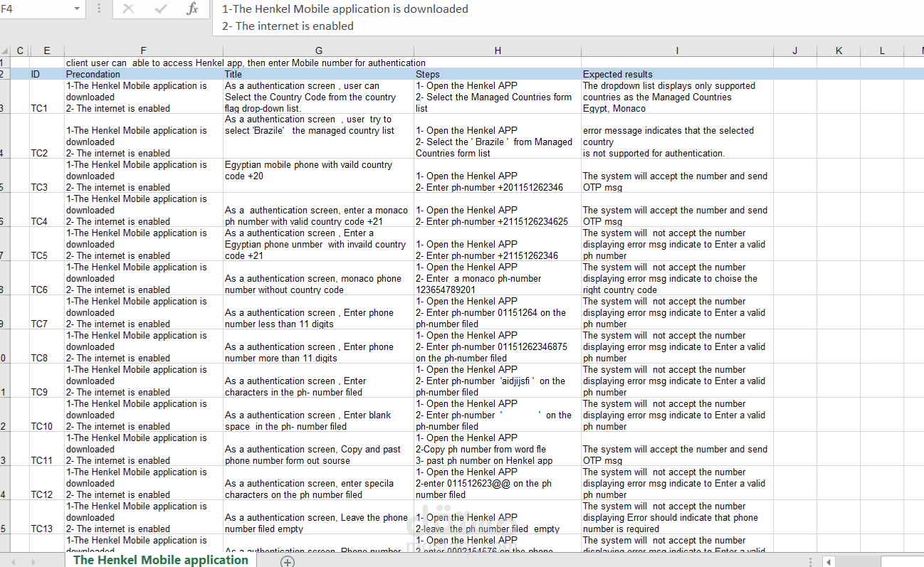Select column I header
The height and width of the screenshot is (567, 924).
677,51
